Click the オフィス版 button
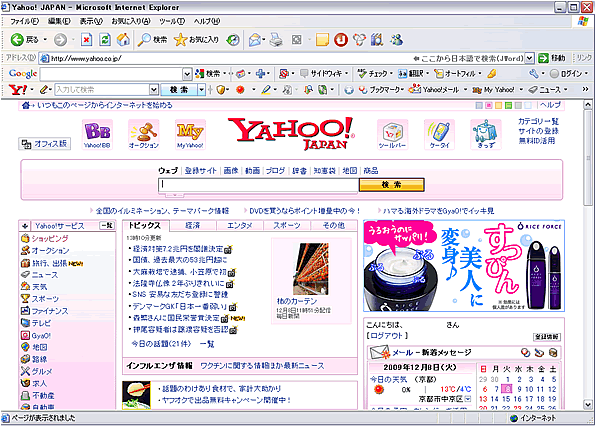Screen dimensions: 595x426 [x=44, y=144]
